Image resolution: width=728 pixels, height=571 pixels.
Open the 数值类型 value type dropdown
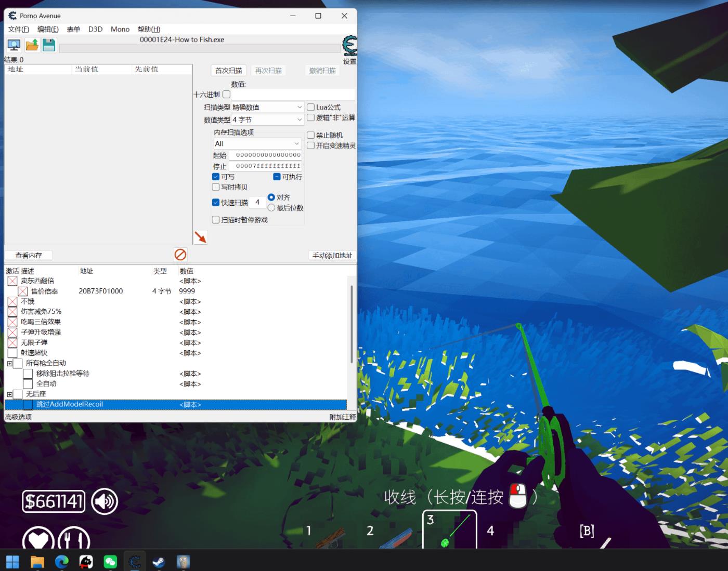[x=267, y=119]
